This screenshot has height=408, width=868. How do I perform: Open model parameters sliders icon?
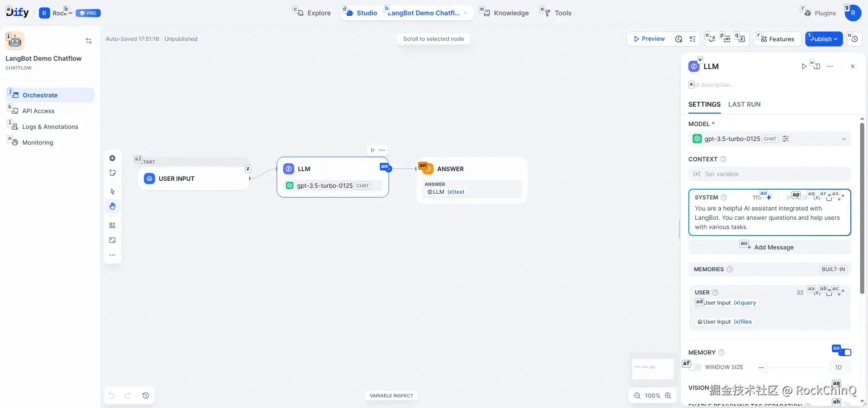click(785, 139)
